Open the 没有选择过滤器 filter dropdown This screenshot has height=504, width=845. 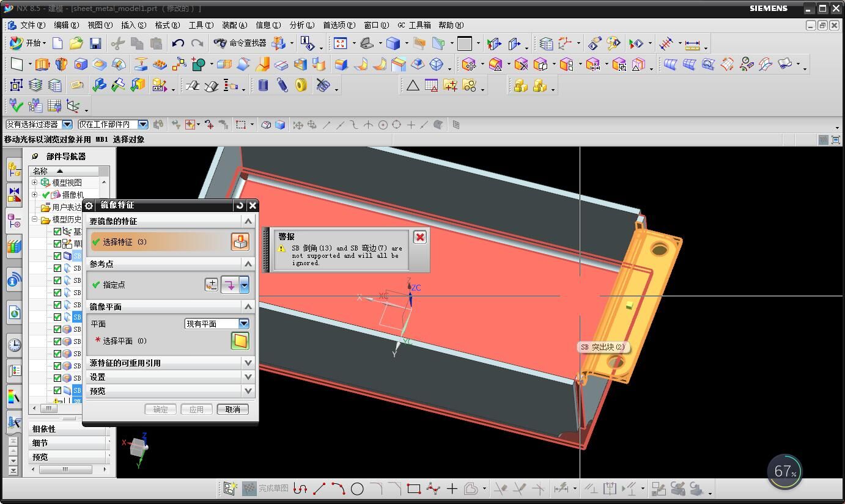pos(67,125)
